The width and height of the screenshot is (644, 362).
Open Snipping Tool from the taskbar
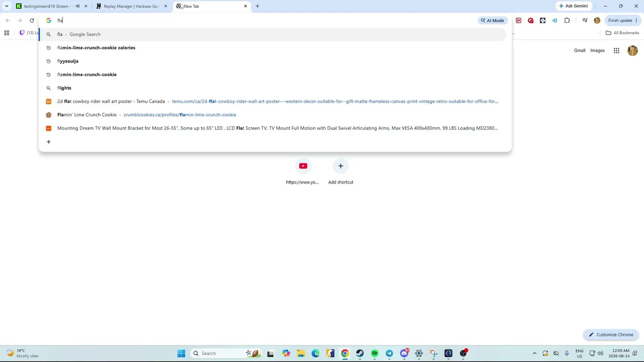pyautogui.click(x=434, y=353)
